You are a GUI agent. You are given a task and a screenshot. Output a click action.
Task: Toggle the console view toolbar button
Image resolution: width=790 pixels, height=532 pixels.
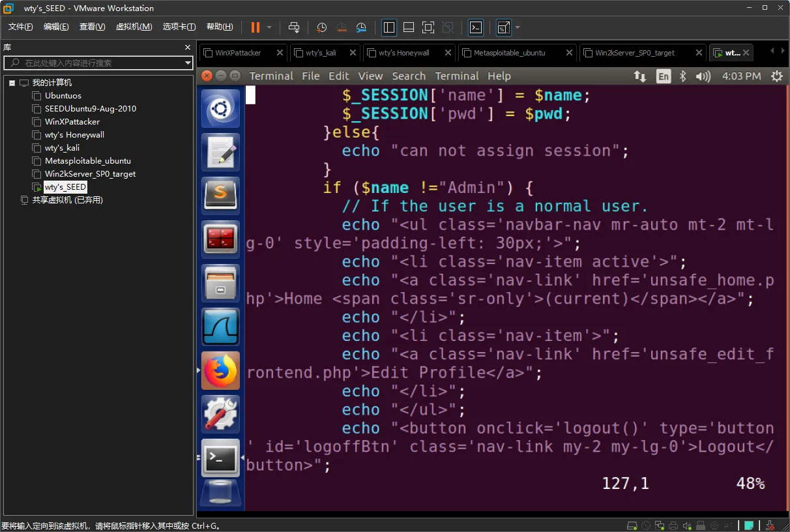476,27
